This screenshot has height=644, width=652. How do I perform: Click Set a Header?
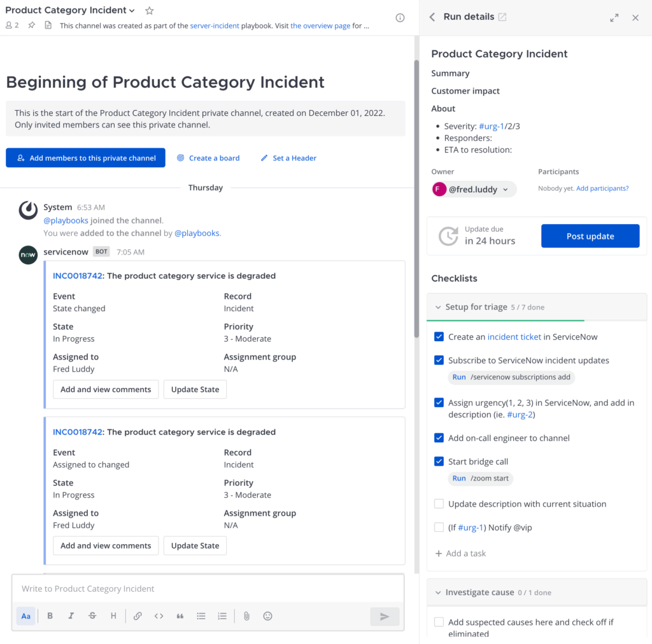[288, 158]
